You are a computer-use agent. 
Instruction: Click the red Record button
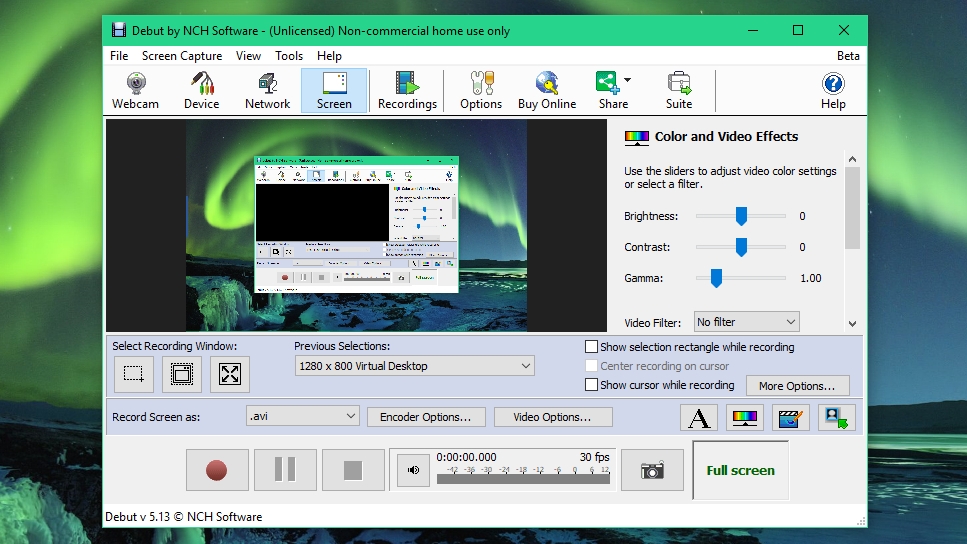[217, 471]
